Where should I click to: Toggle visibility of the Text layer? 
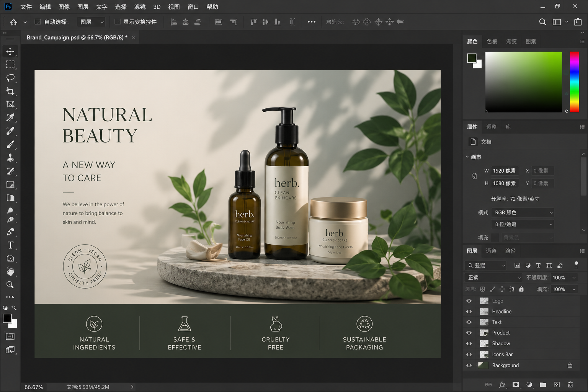[469, 322]
